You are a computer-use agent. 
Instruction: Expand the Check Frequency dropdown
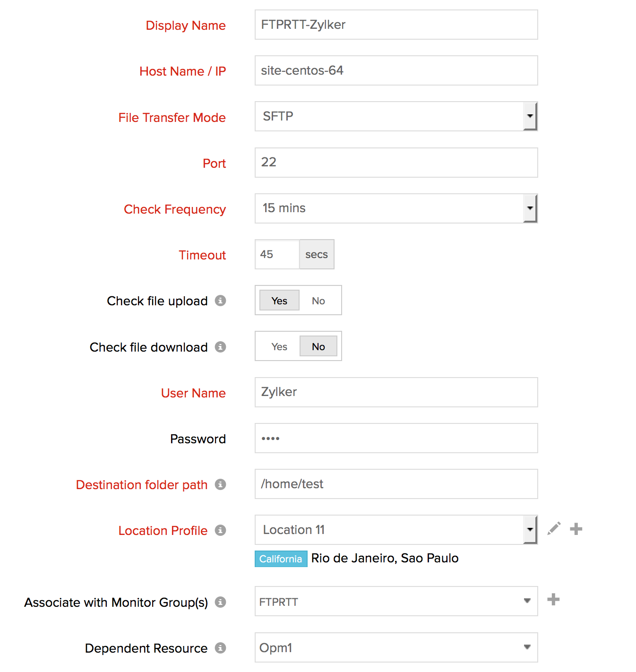point(396,208)
